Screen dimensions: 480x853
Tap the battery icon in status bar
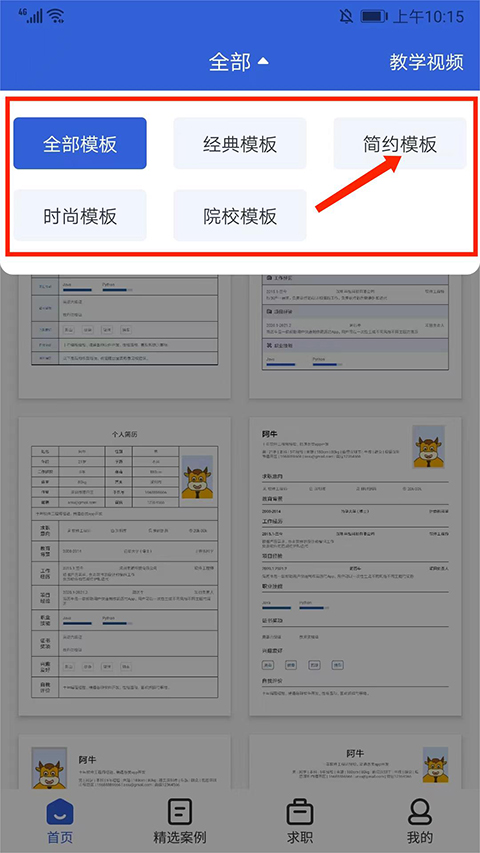[373, 16]
